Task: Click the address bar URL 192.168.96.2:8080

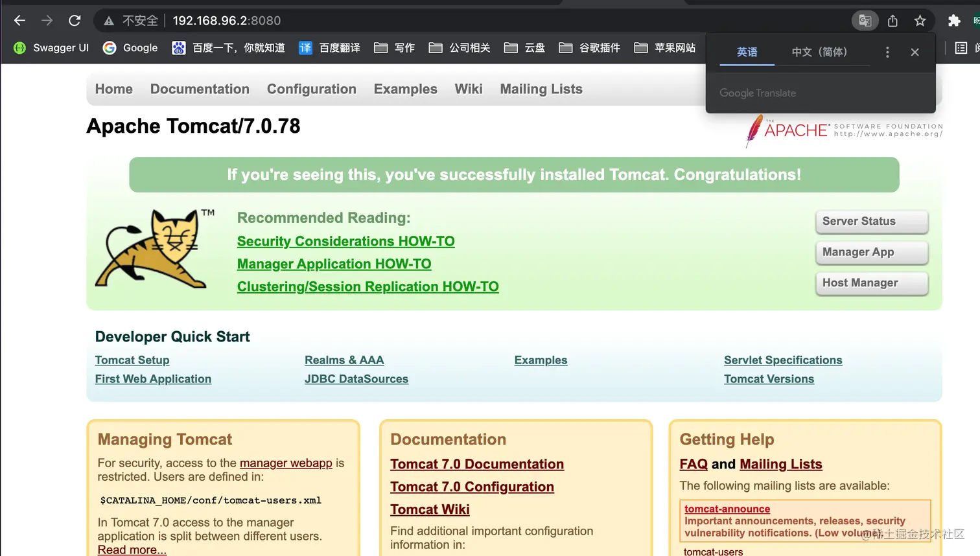Action: (227, 21)
